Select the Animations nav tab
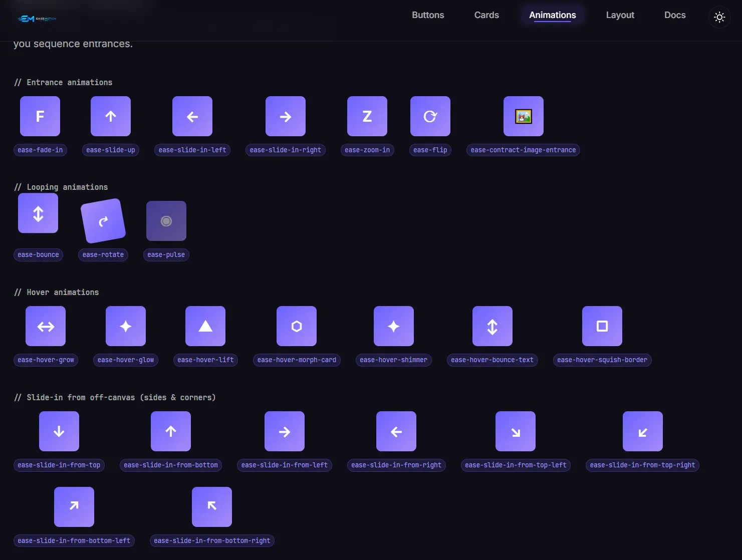This screenshot has height=560, width=742. tap(553, 15)
